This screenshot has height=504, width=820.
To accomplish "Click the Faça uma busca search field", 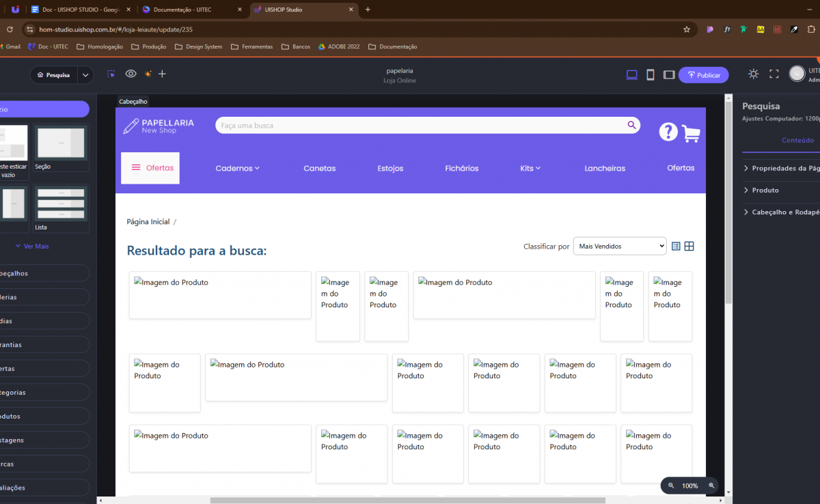I will click(420, 126).
